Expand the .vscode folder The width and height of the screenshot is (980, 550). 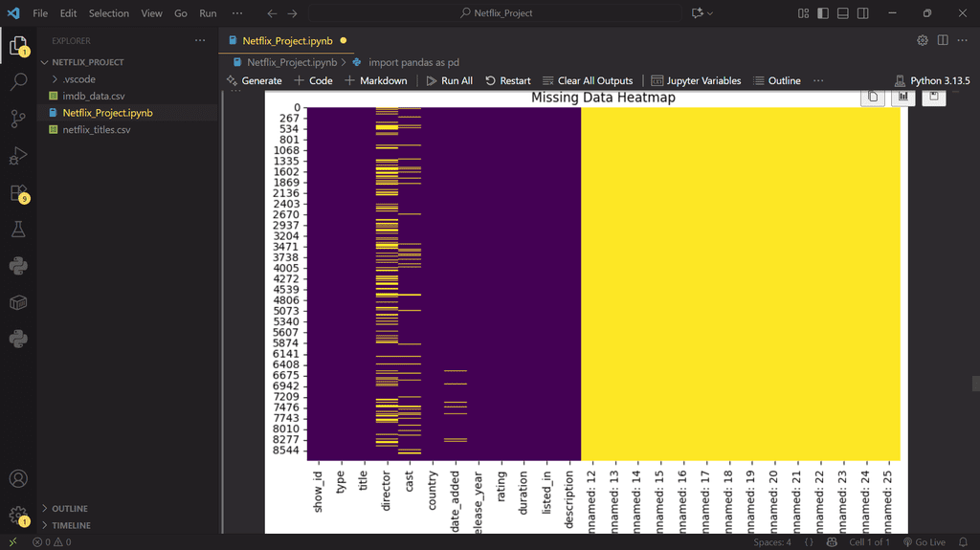pos(78,79)
